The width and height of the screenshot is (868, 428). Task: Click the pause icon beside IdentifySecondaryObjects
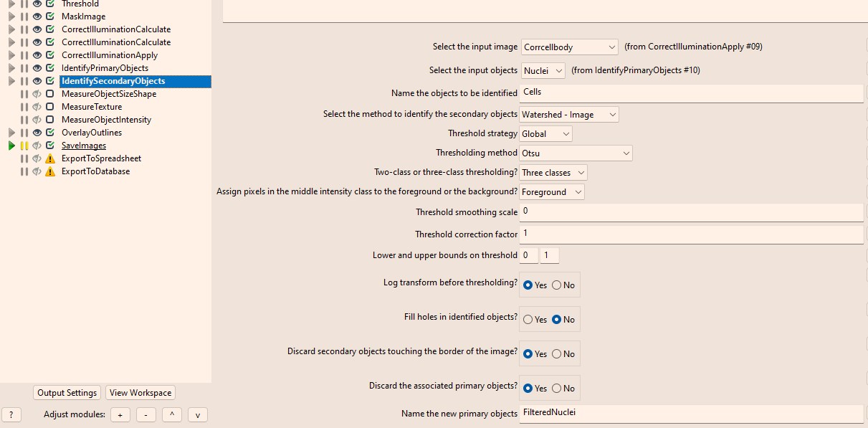[x=24, y=80]
